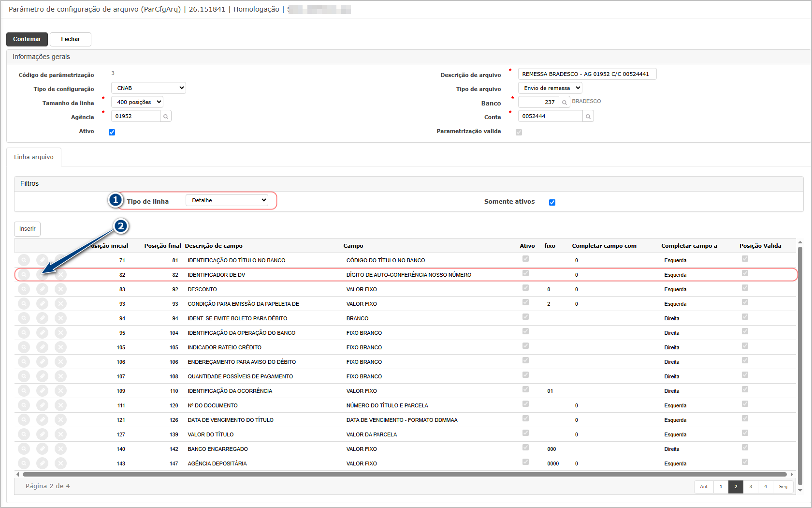
Task: View the AGÊNCIA DEPOSITÁRIA row with magnifier
Action: click(24, 463)
